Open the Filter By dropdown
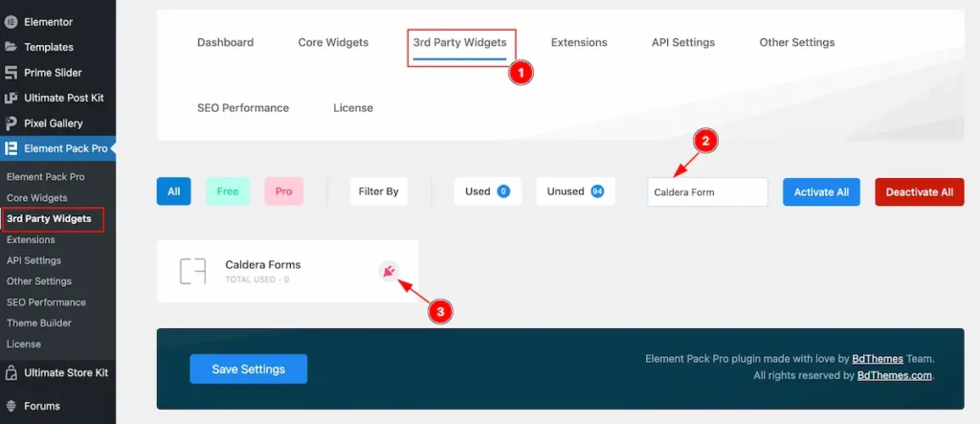This screenshot has width=980, height=424. point(378,191)
